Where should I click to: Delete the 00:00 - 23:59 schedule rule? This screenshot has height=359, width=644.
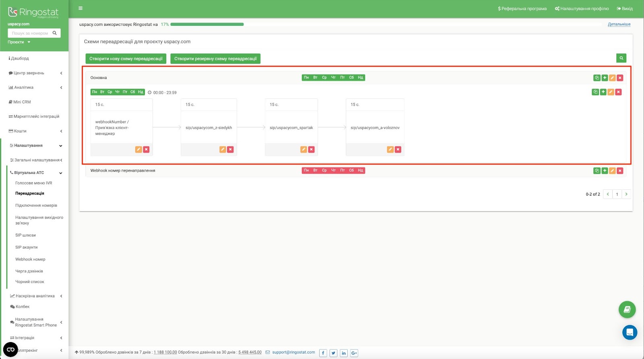coord(618,92)
